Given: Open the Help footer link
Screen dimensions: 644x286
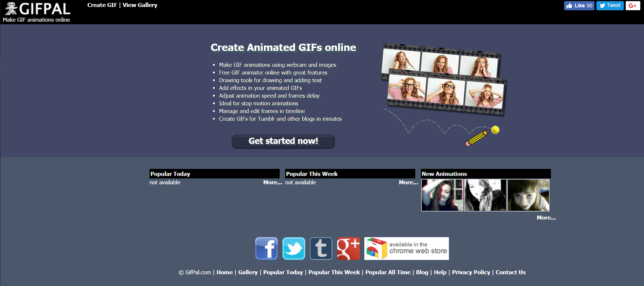Looking at the screenshot, I should click(x=440, y=272).
